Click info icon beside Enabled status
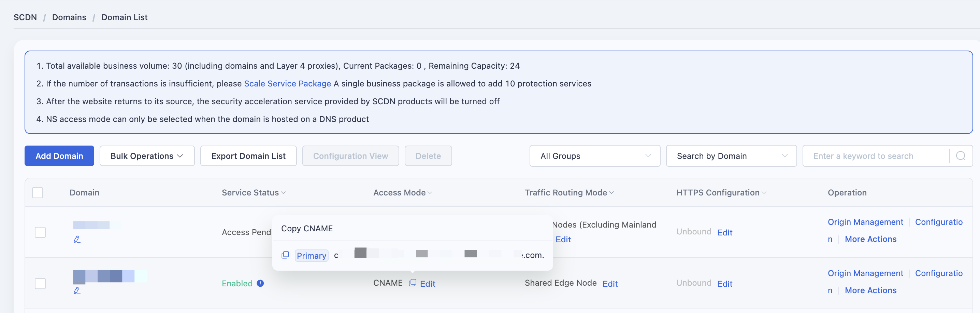 (260, 283)
